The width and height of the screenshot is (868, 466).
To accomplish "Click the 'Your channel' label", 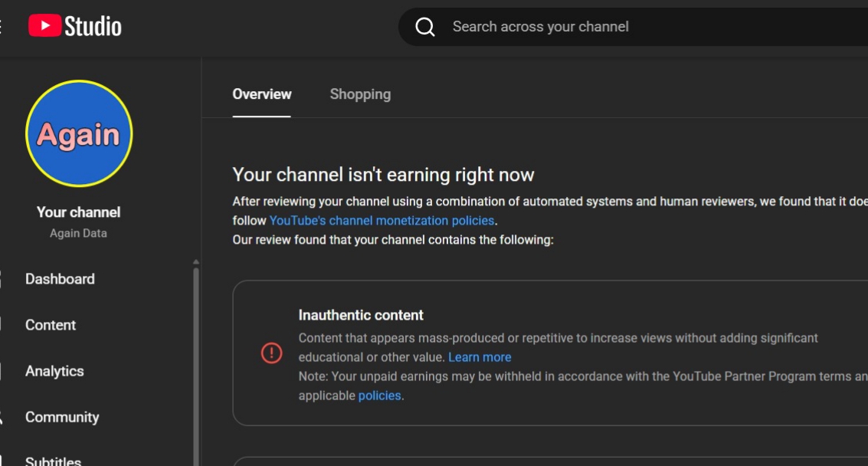I will point(79,212).
